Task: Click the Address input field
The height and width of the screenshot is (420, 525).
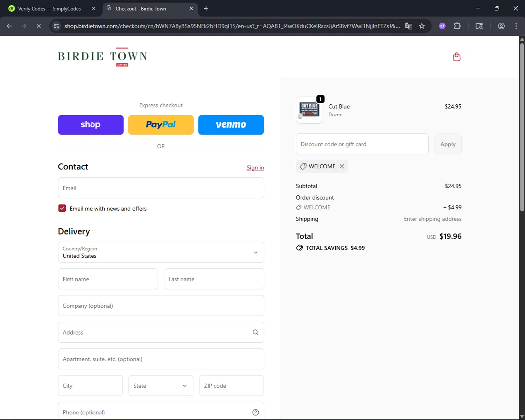Action: click(x=161, y=332)
